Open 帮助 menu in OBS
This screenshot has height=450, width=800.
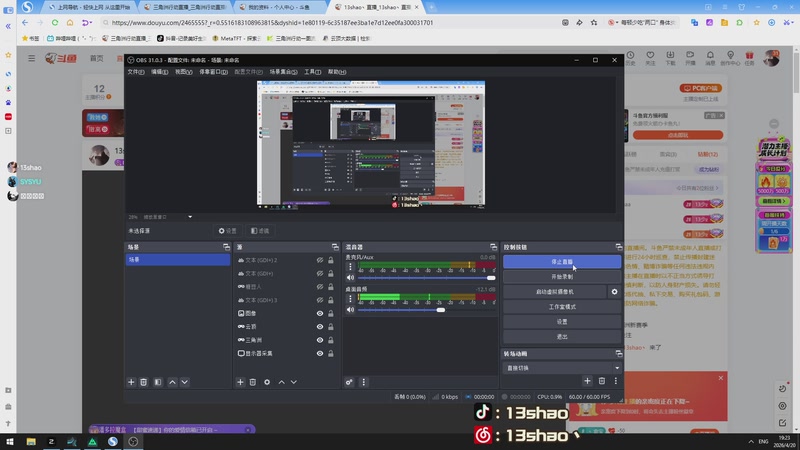[x=337, y=72]
